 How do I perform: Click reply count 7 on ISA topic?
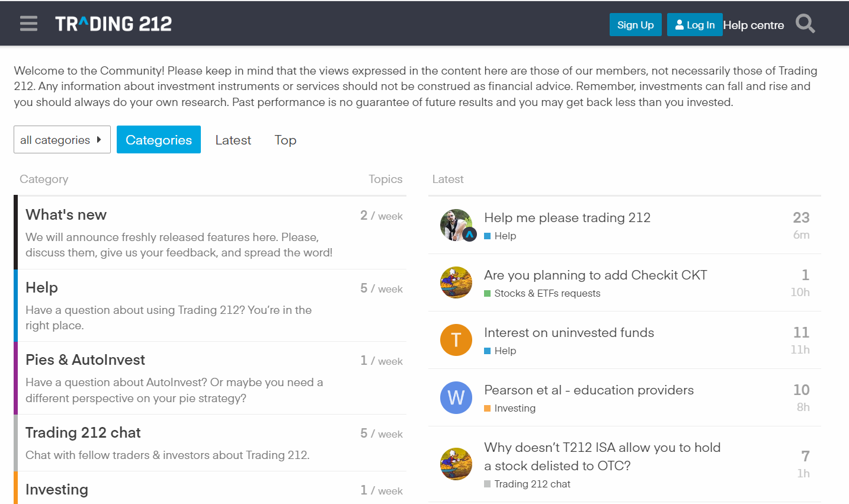tap(805, 456)
